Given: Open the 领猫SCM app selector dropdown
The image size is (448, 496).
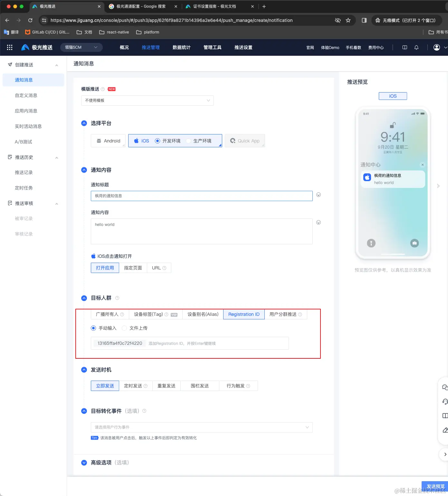Looking at the screenshot, I should click(x=81, y=47).
